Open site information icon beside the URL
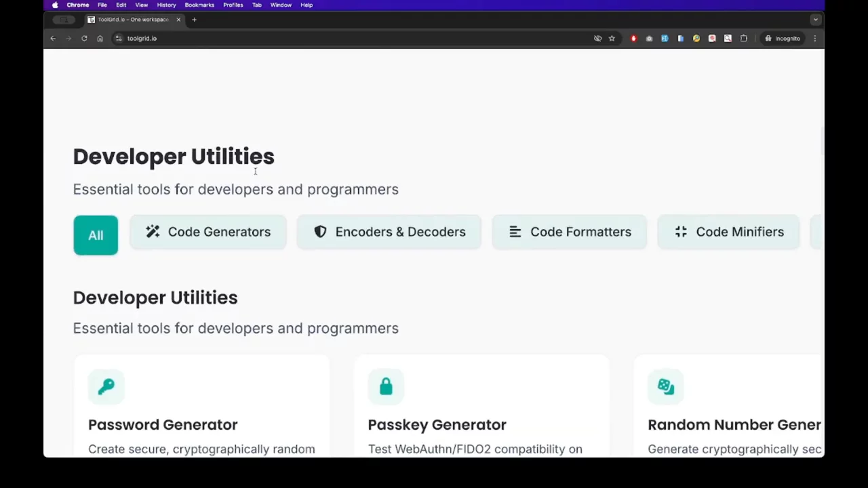This screenshot has height=488, width=868. [119, 39]
